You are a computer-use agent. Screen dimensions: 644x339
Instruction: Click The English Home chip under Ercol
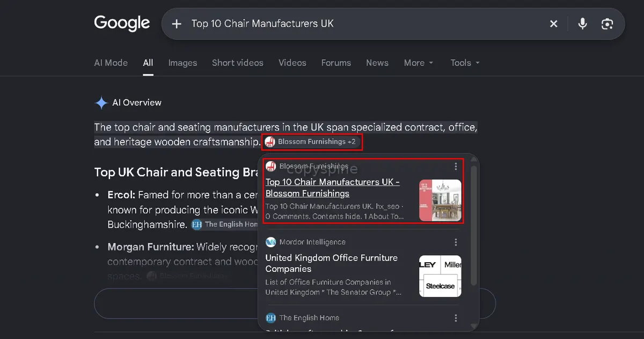pos(225,224)
